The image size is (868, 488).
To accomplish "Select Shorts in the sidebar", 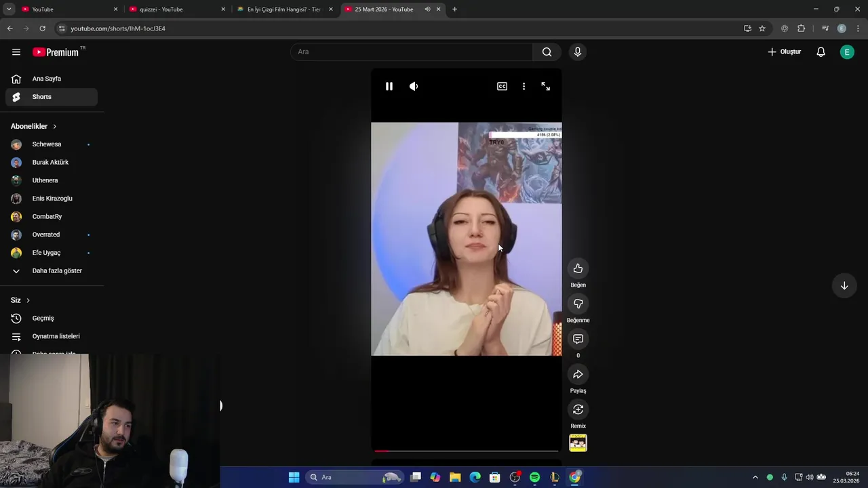I will (52, 97).
